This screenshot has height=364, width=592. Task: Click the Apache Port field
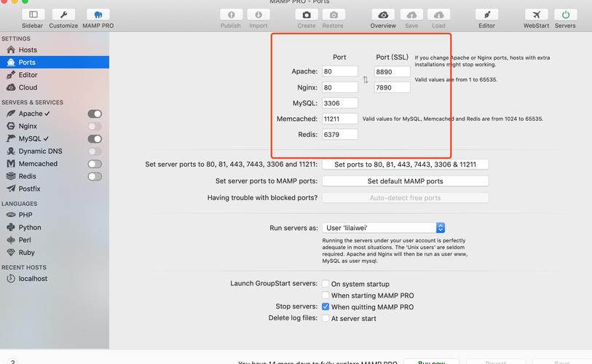click(340, 71)
